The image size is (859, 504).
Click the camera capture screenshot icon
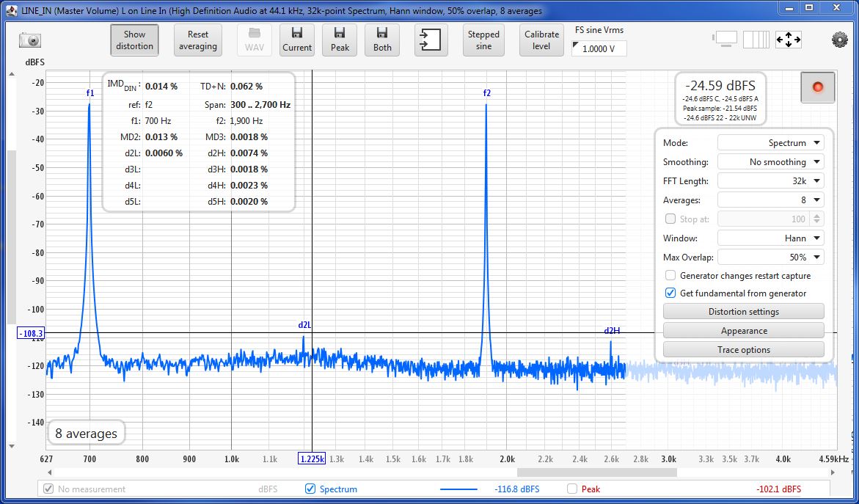30,40
